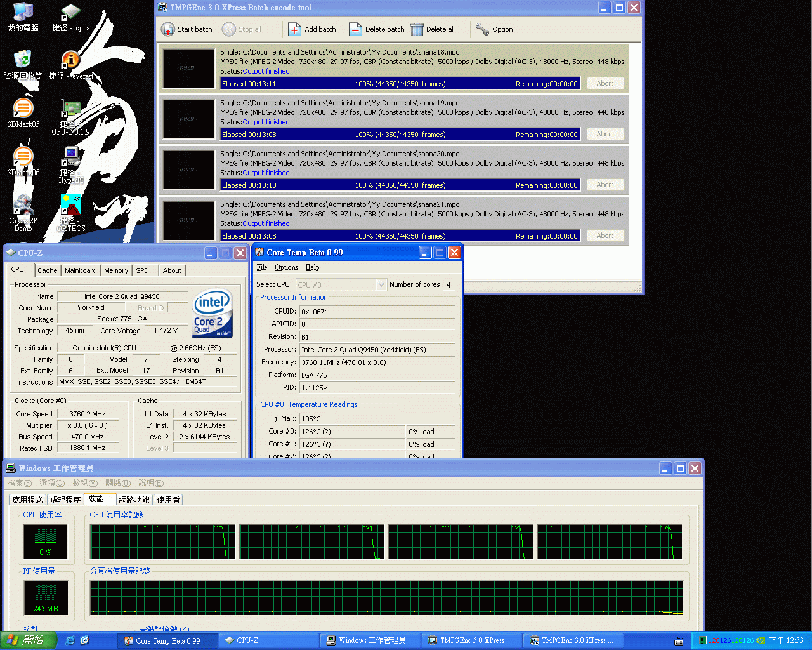The width and height of the screenshot is (812, 650).
Task: Click the Frequency field in Core Temp
Action: click(x=377, y=362)
